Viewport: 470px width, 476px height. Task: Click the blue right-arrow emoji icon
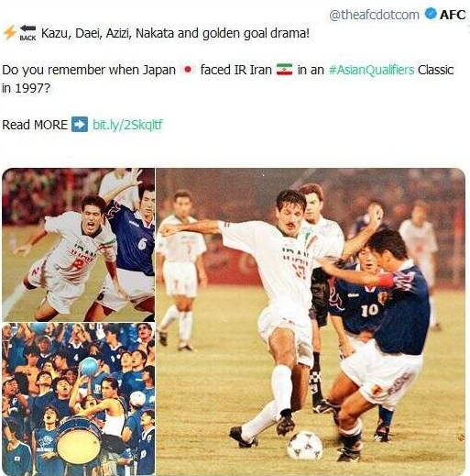tap(80, 125)
